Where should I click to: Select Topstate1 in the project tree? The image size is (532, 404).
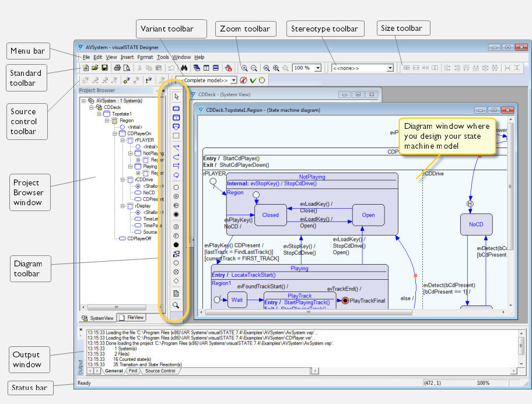pyautogui.click(x=122, y=114)
